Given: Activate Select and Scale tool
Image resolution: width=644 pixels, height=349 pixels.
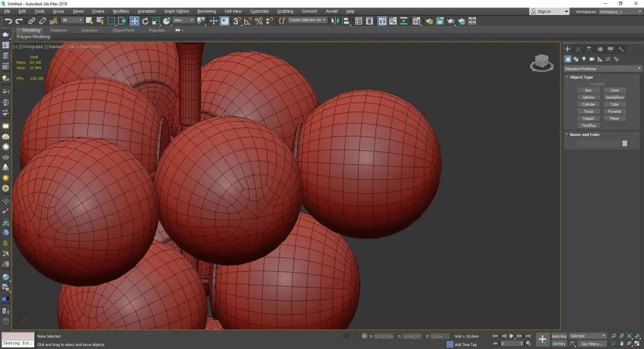Looking at the screenshot, I should point(156,21).
